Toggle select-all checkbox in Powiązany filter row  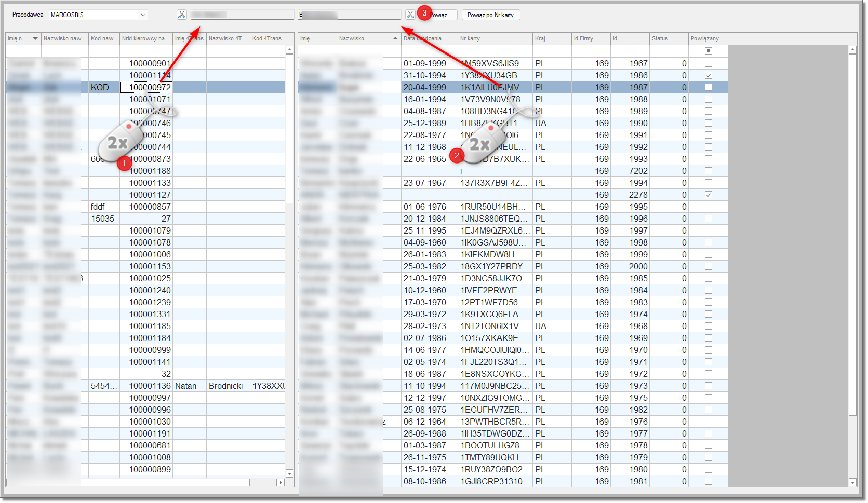tap(709, 51)
